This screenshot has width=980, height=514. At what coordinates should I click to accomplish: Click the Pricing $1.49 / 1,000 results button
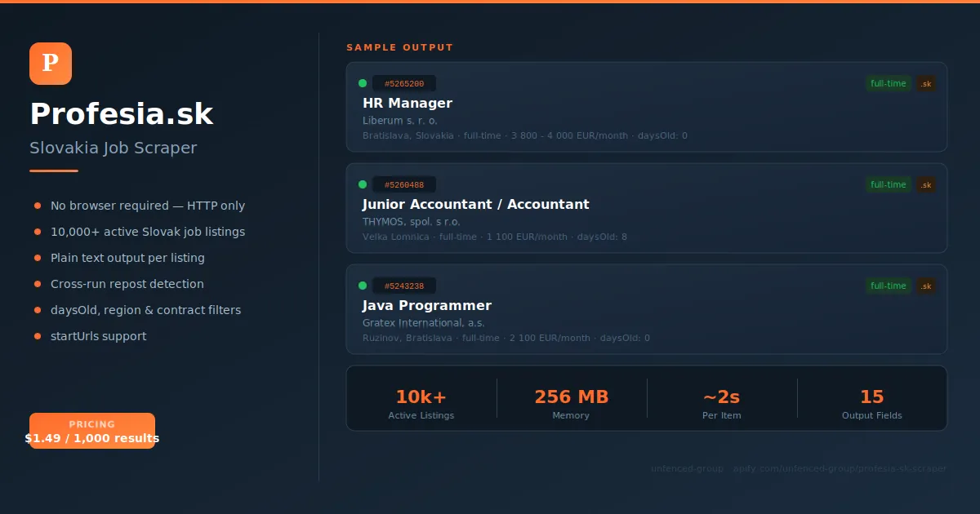(92, 431)
